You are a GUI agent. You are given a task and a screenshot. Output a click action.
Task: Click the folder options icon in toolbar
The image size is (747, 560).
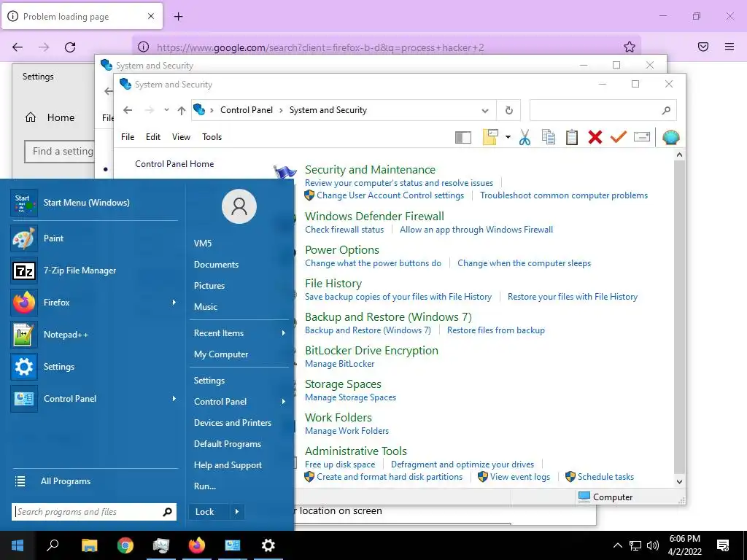490,137
